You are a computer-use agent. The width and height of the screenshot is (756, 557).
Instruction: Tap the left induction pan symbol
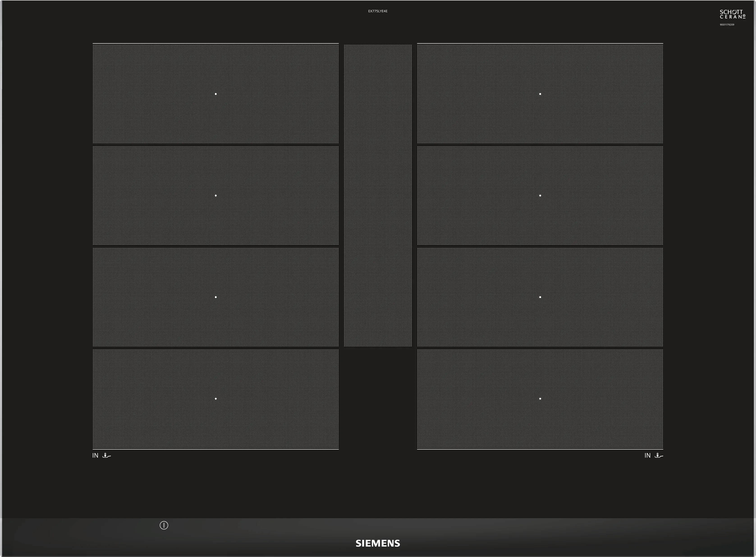click(x=107, y=455)
